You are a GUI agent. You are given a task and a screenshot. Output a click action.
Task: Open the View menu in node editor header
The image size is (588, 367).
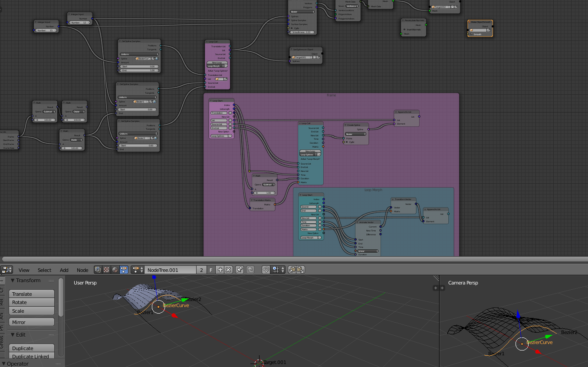(24, 270)
